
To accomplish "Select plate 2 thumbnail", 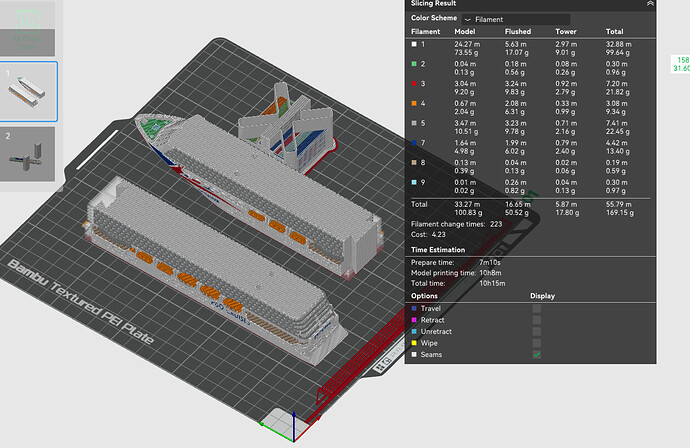I will 27,154.
